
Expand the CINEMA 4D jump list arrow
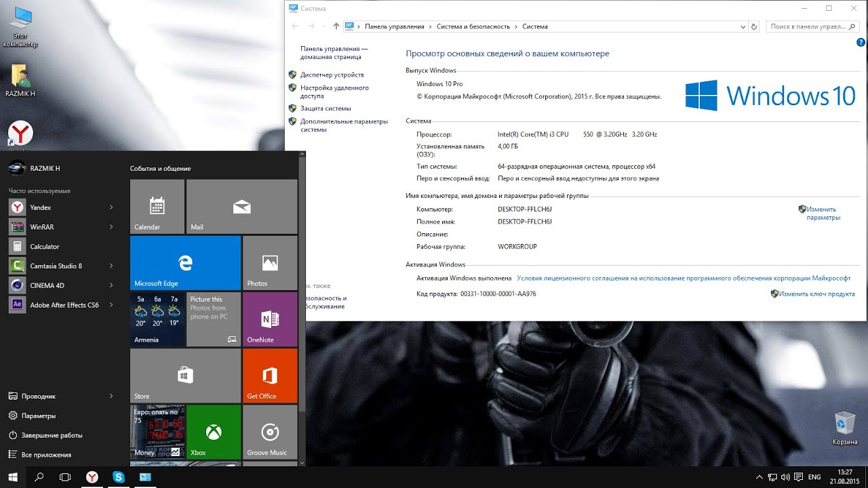(111, 285)
